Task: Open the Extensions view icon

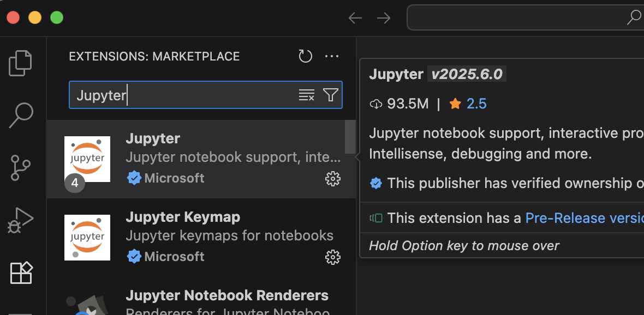Action: [21, 272]
